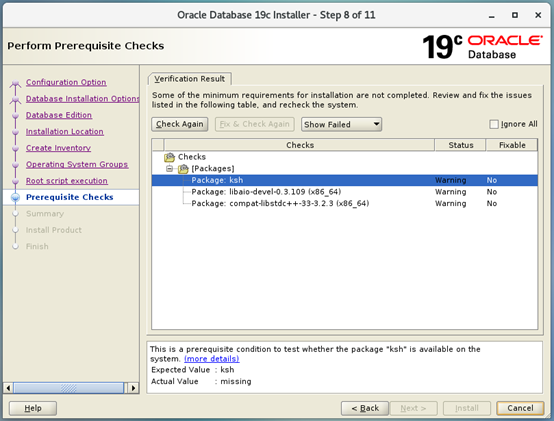The width and height of the screenshot is (554, 421).
Task: Go to the Installation Location step
Action: (x=65, y=132)
